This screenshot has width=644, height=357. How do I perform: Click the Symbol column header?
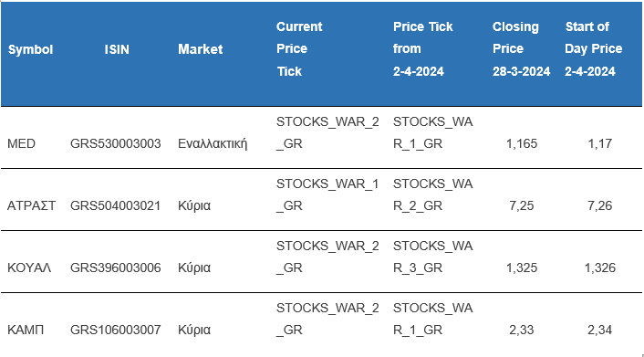[30, 49]
